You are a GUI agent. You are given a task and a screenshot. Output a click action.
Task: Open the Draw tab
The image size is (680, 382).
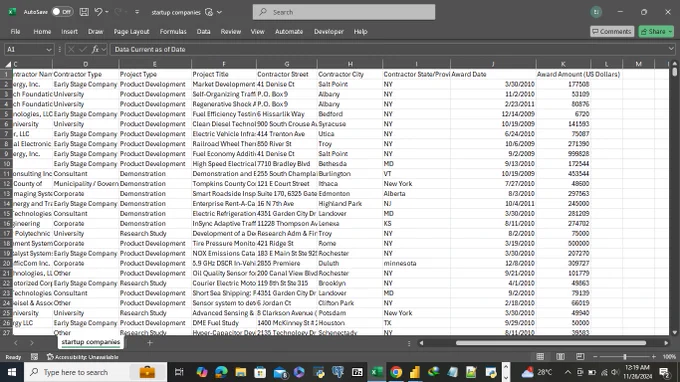(95, 32)
